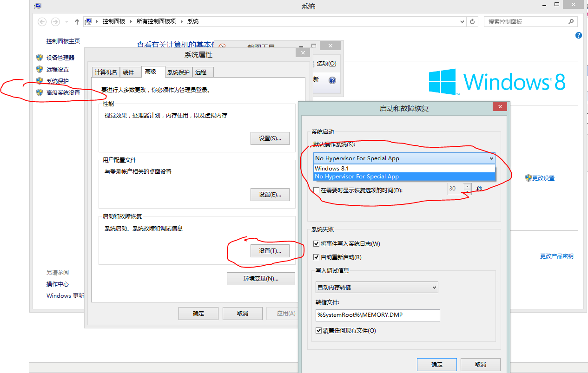The height and width of the screenshot is (373, 588).
Task: Switch to 系统保护 tab in 系统属性
Action: 178,72
